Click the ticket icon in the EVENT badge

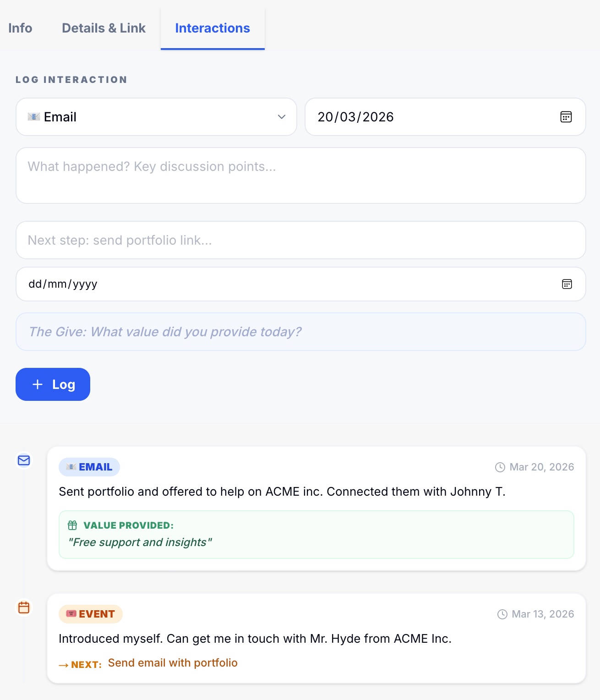tap(71, 614)
